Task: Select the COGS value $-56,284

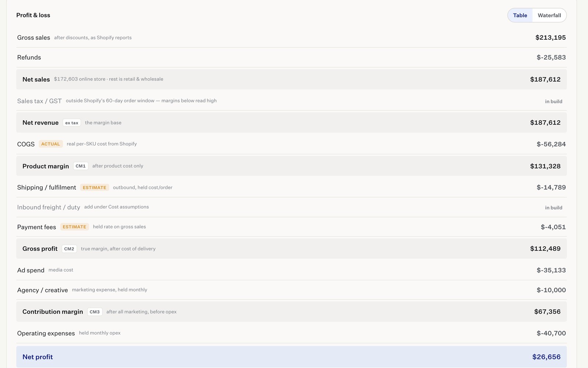Action: pyautogui.click(x=551, y=144)
